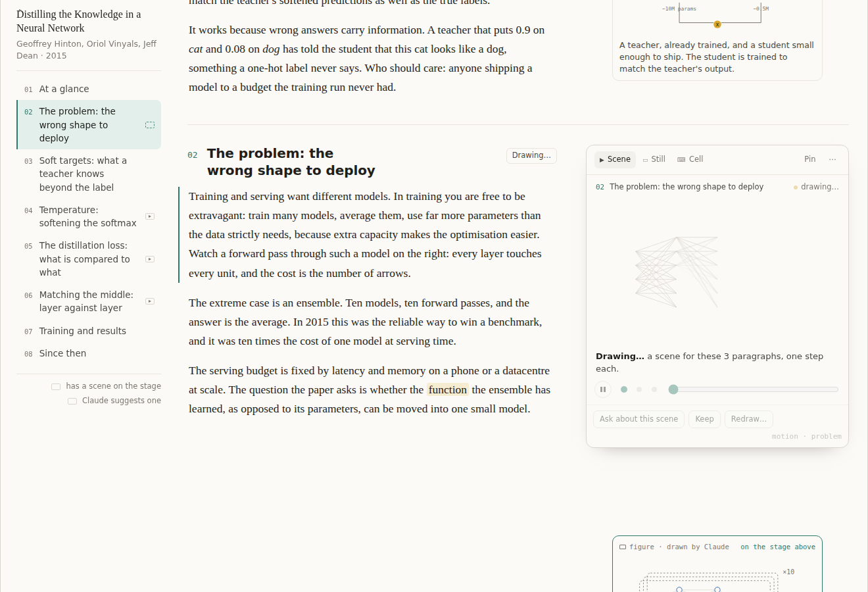Click the scene icon beside Temperature section
This screenshot has width=868, height=592.
[x=150, y=216]
